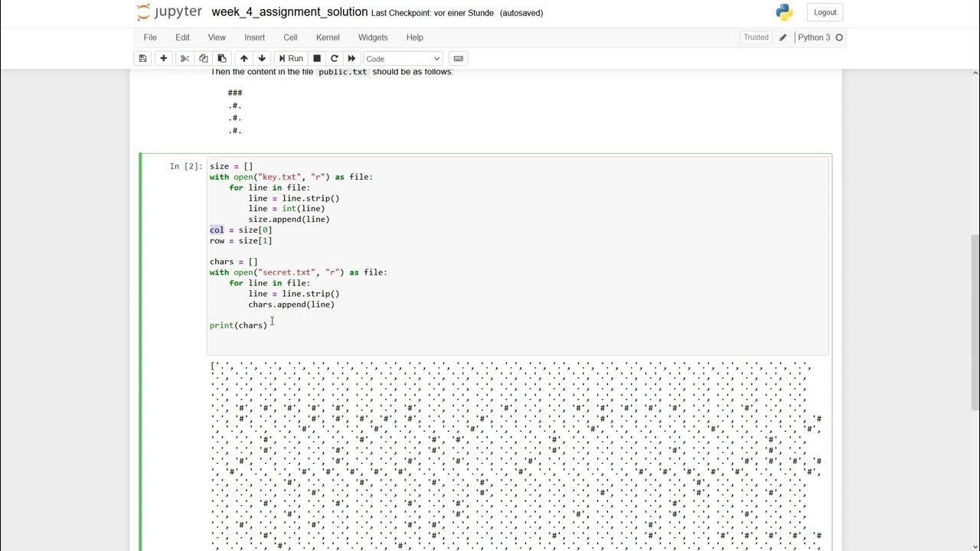Image resolution: width=980 pixels, height=551 pixels.
Task: Copy selected cells icon
Action: point(203,58)
